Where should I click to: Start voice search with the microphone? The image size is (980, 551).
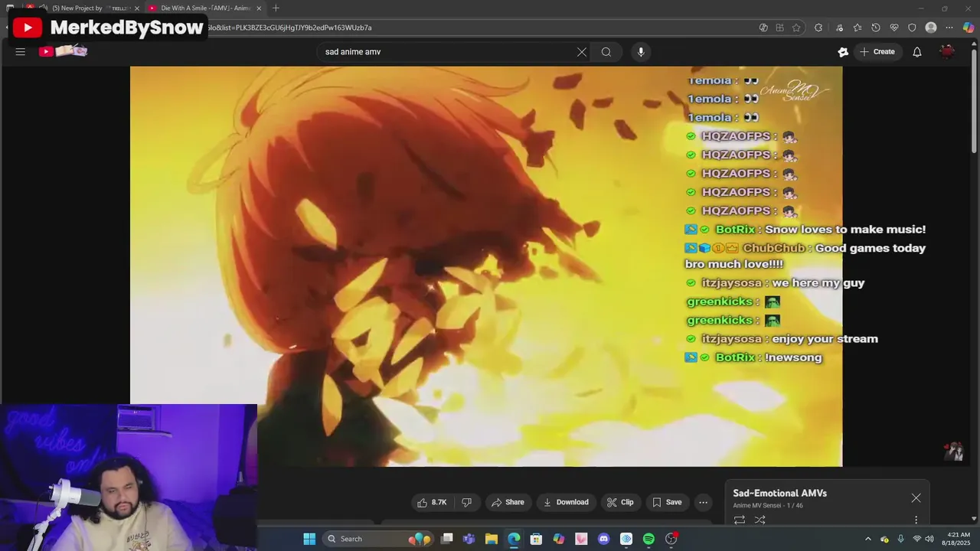click(x=641, y=52)
